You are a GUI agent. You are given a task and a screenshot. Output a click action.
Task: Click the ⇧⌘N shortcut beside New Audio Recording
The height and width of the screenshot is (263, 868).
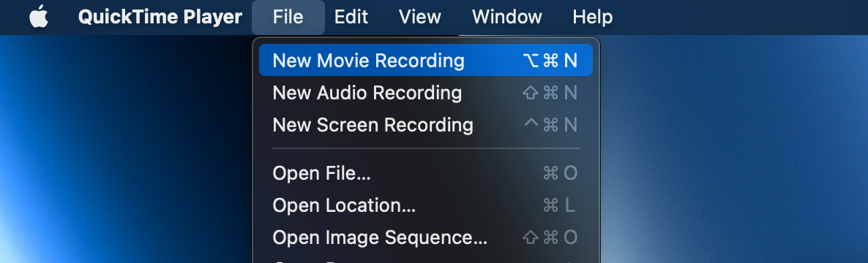tap(550, 92)
